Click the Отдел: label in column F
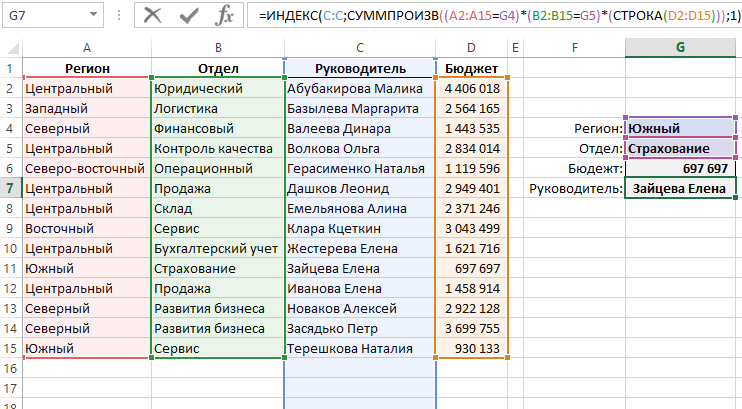 [x=601, y=149]
